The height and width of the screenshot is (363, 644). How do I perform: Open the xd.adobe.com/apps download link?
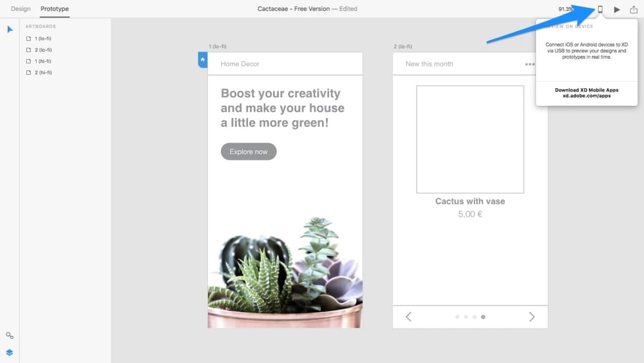coord(586,95)
